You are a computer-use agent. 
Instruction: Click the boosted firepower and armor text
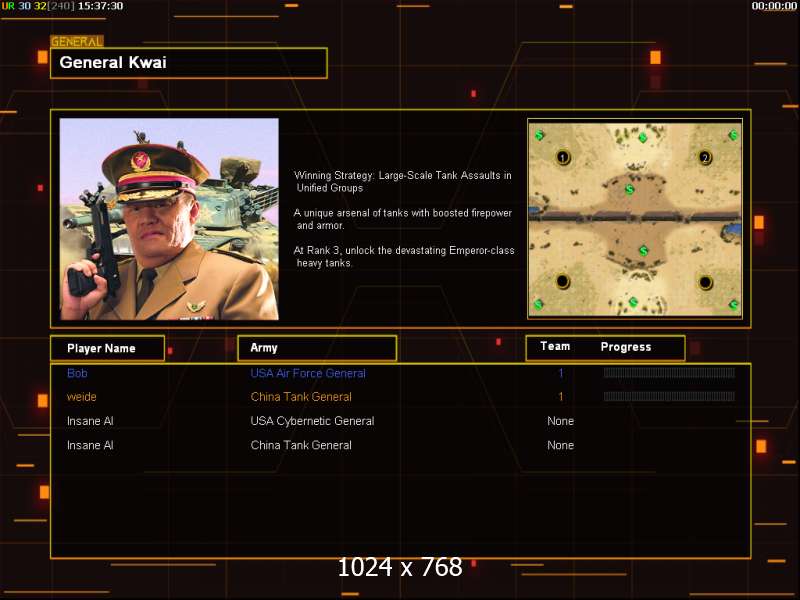click(x=403, y=219)
